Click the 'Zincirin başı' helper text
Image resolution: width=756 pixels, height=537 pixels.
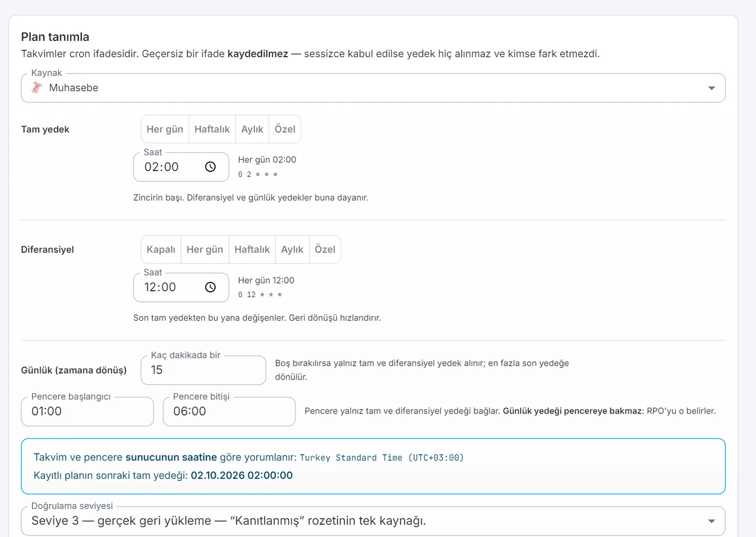pyautogui.click(x=251, y=198)
